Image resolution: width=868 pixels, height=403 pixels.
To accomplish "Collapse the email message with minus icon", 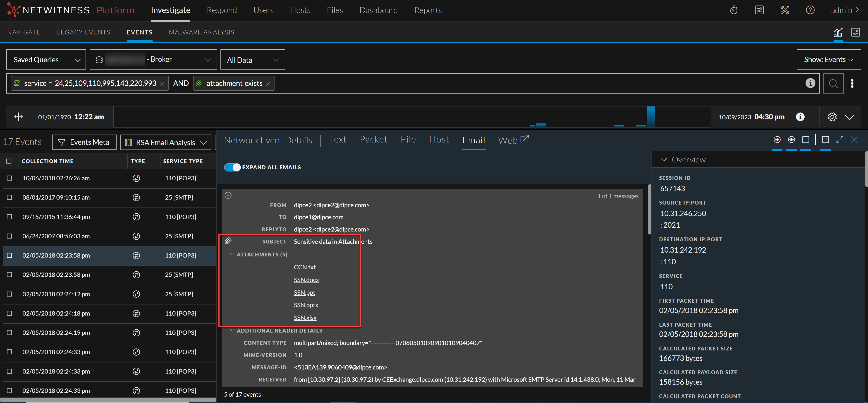I will tap(228, 195).
